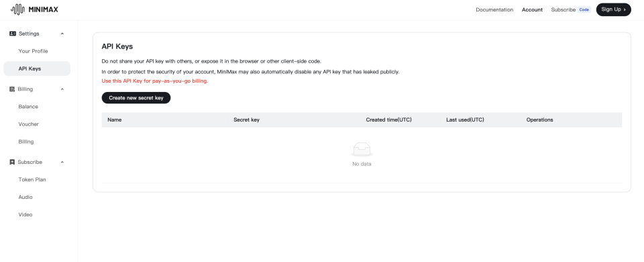Create new secret key

pyautogui.click(x=136, y=98)
